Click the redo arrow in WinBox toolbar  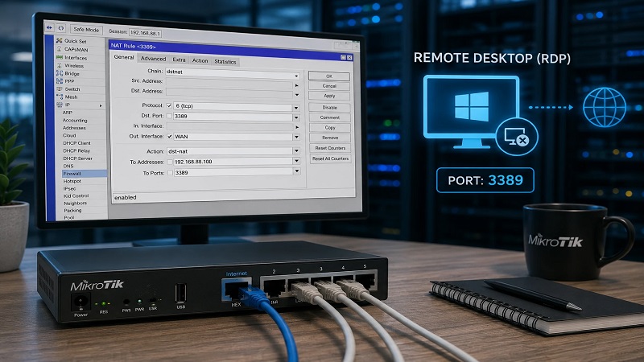(61, 28)
